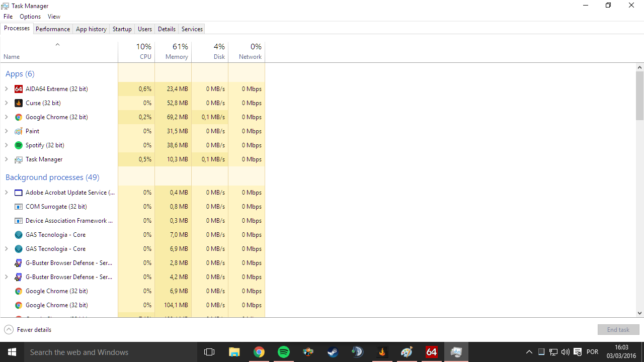Switch to the Details tab
644x362 pixels.
tap(167, 29)
